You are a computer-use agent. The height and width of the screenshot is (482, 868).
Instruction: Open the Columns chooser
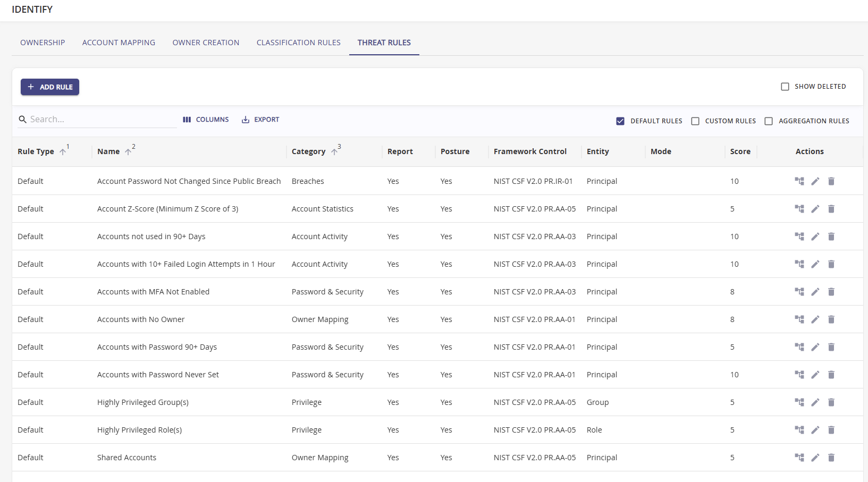click(206, 120)
